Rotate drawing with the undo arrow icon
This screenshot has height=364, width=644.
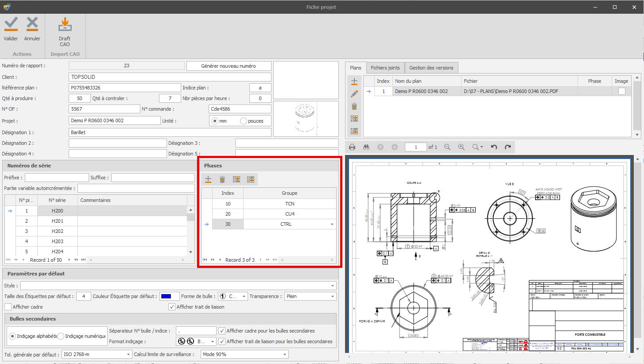coord(494,147)
